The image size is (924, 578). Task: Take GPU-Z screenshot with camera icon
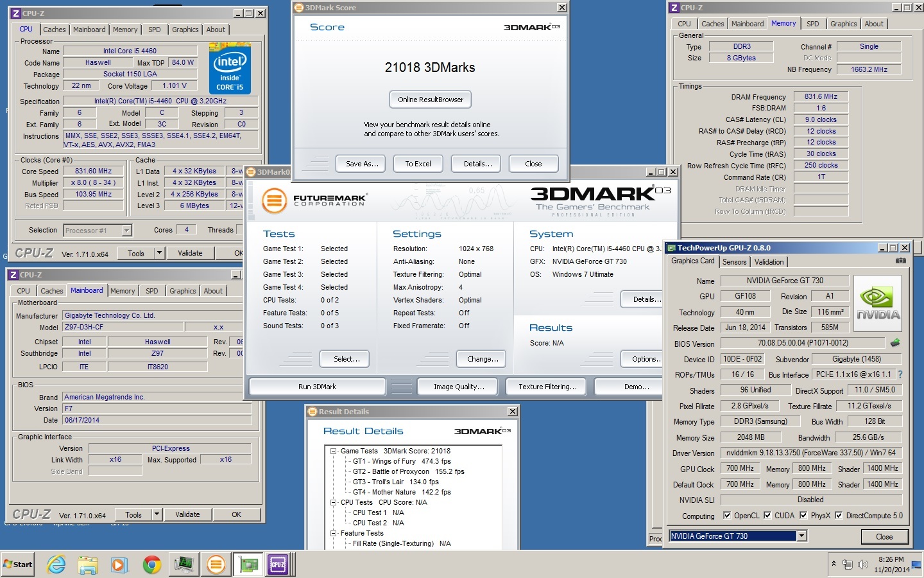click(901, 261)
